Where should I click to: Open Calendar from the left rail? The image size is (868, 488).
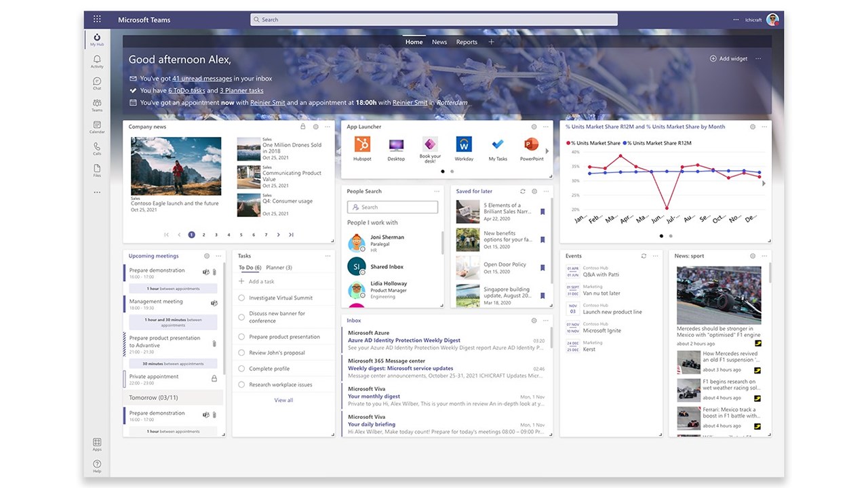(x=97, y=127)
